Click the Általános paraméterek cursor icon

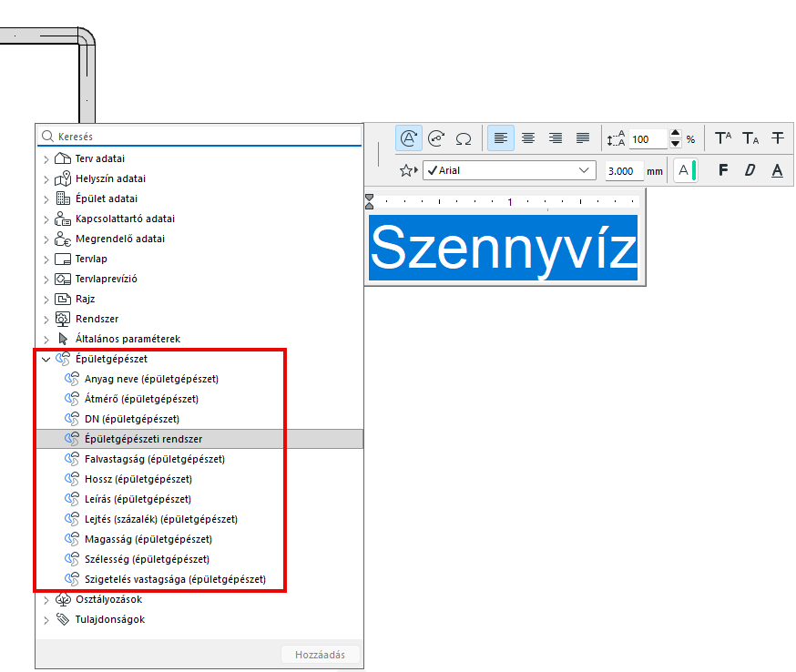point(63,339)
